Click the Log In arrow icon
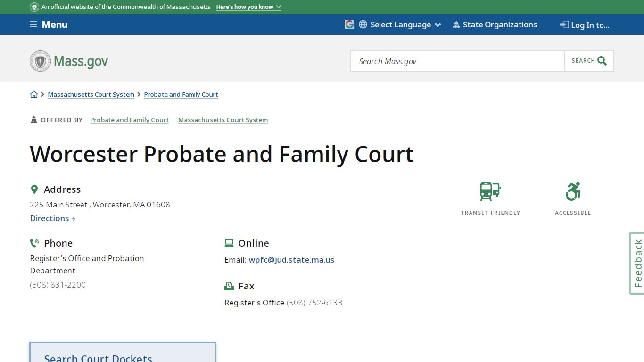644x362 pixels. pyautogui.click(x=564, y=25)
